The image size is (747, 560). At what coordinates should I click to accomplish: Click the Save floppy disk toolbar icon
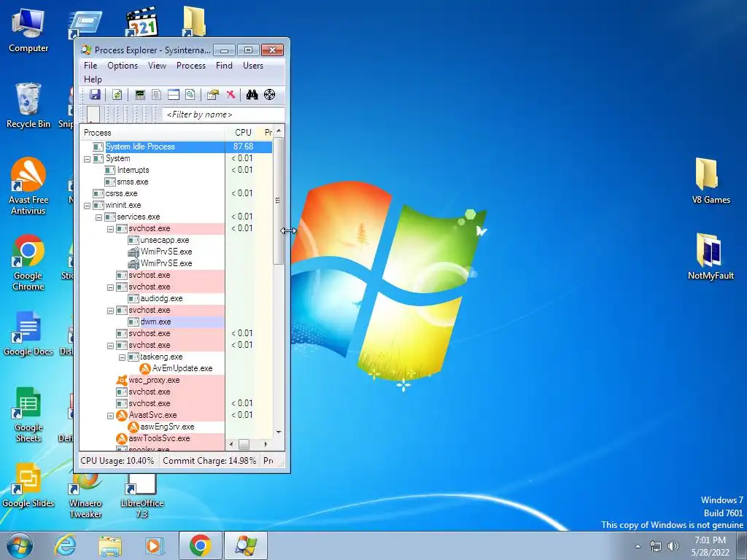coord(95,94)
